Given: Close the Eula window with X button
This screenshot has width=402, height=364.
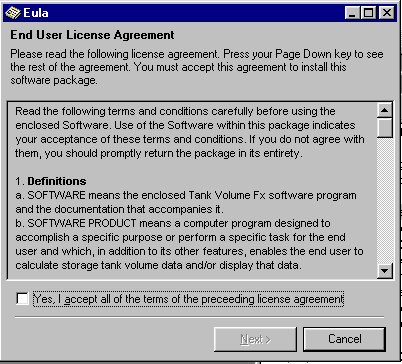Looking at the screenshot, I should [x=387, y=13].
